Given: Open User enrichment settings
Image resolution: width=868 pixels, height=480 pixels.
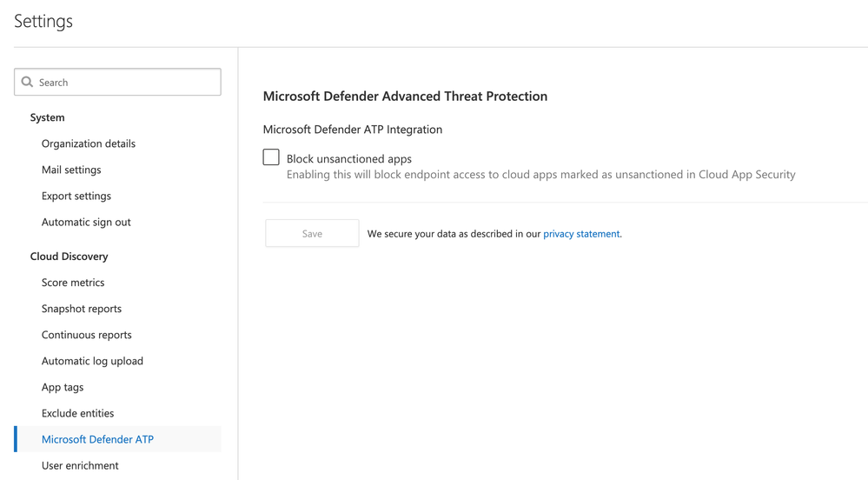Looking at the screenshot, I should pos(80,465).
